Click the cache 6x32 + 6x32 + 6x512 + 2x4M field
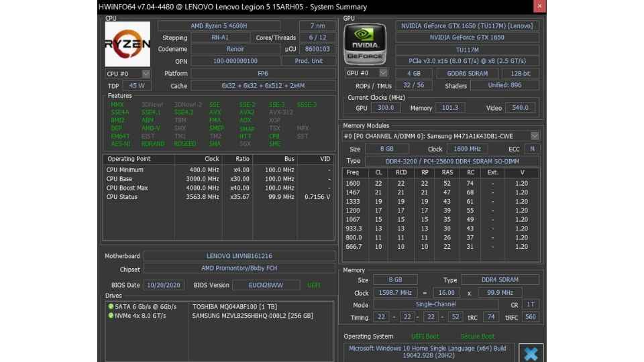644x362 pixels. 263,85
